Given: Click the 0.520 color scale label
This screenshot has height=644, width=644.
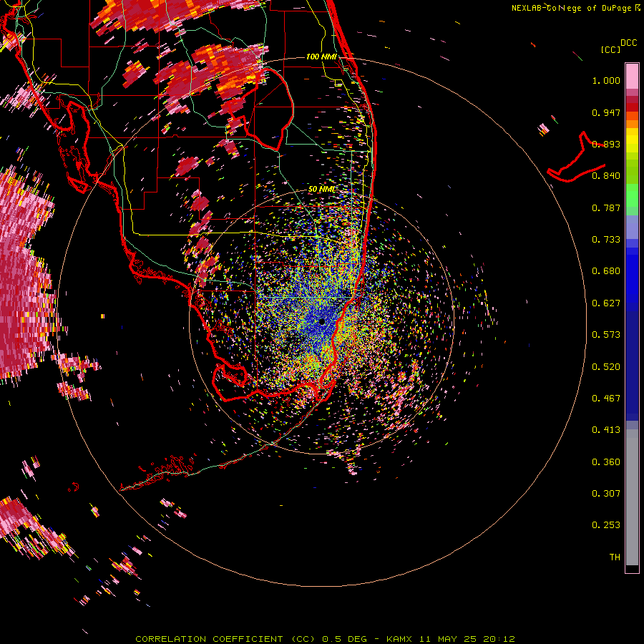Looking at the screenshot, I should click(x=606, y=367).
